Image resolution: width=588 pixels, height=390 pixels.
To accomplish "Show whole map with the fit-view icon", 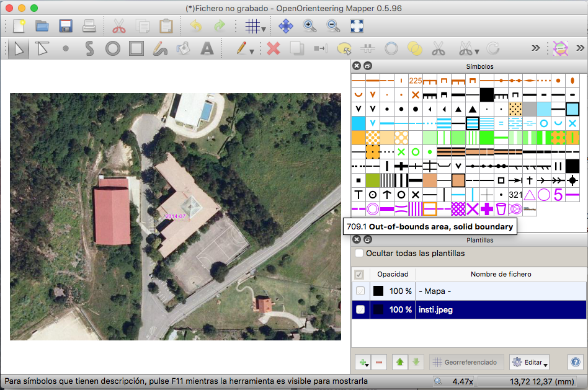I will (x=355, y=26).
